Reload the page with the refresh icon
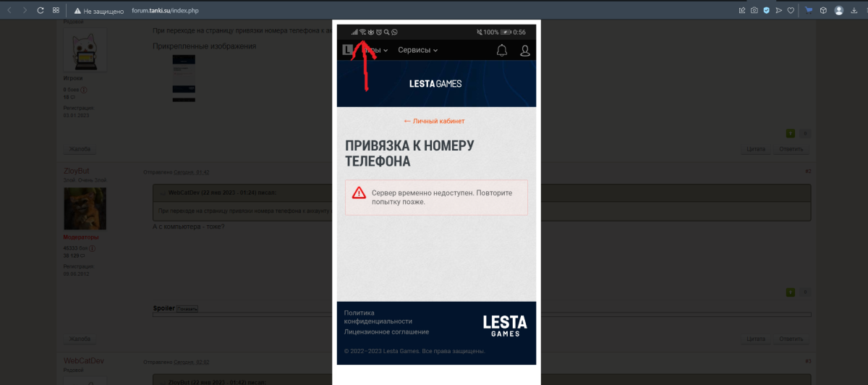Image resolution: width=868 pixels, height=385 pixels. tap(39, 11)
